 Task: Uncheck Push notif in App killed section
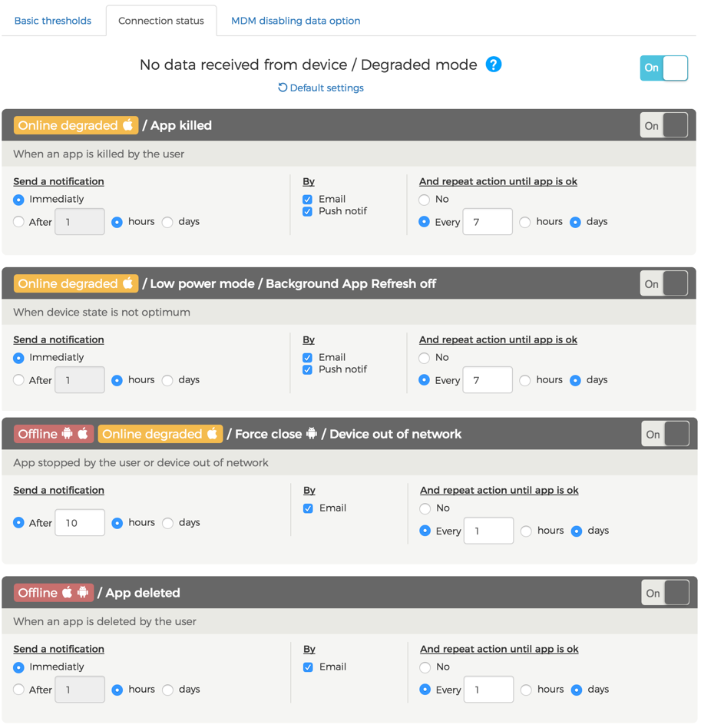tap(307, 212)
